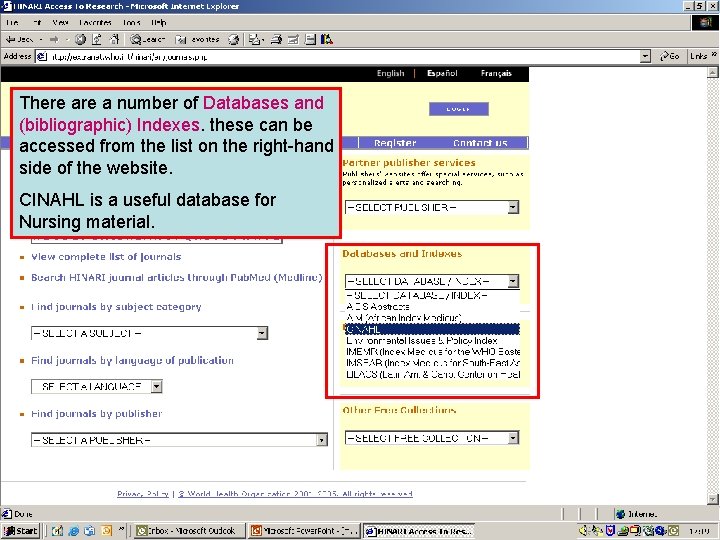Screen dimensions: 720x540
Task: Click Internet Explorer quick launch icon
Action: 73,531
